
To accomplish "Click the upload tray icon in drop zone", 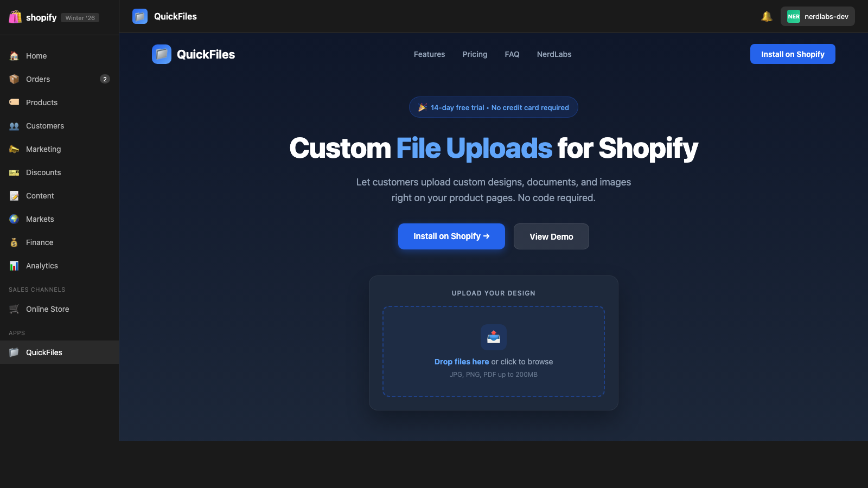I will [x=494, y=337].
